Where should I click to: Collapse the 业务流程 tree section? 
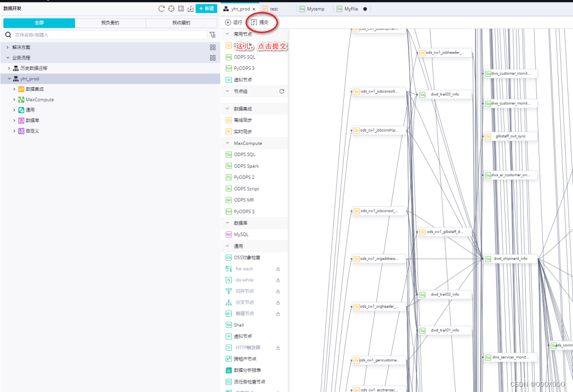[7, 58]
